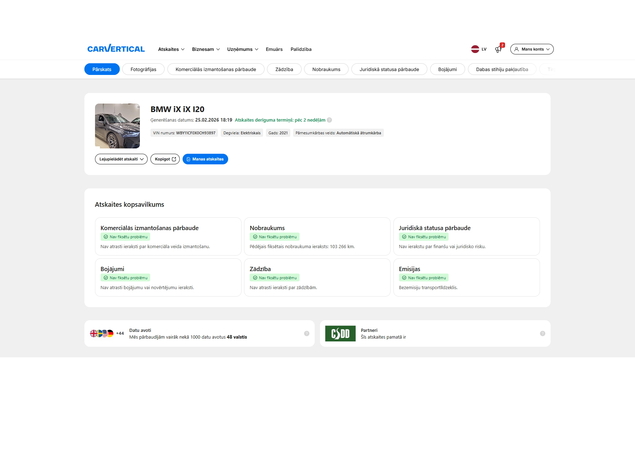Click info icon next to report validity
This screenshot has width=635, height=451.
coord(330,120)
